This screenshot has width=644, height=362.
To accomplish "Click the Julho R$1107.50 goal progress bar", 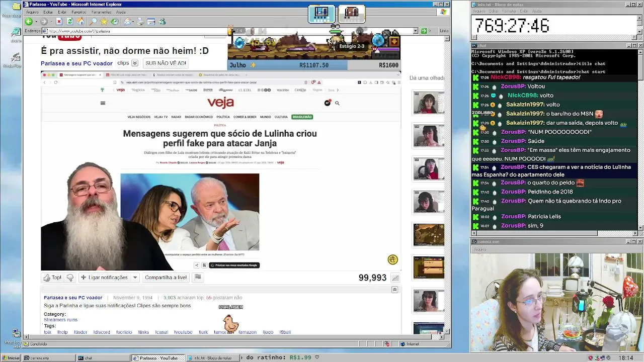I will 314,65.
